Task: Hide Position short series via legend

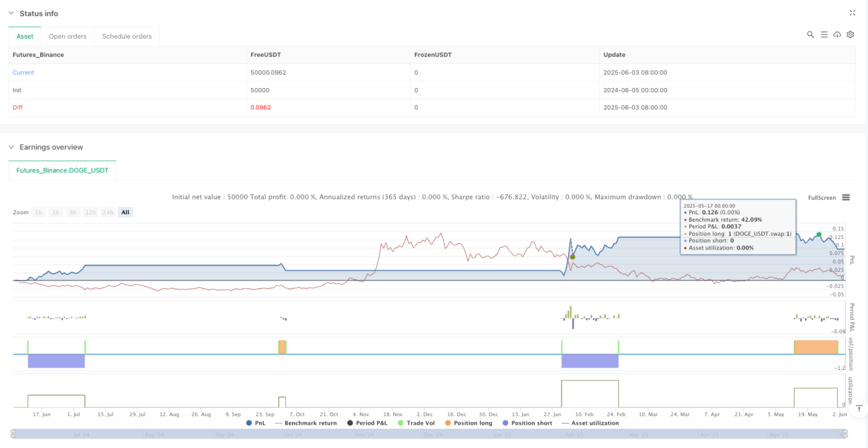Action: point(526,423)
